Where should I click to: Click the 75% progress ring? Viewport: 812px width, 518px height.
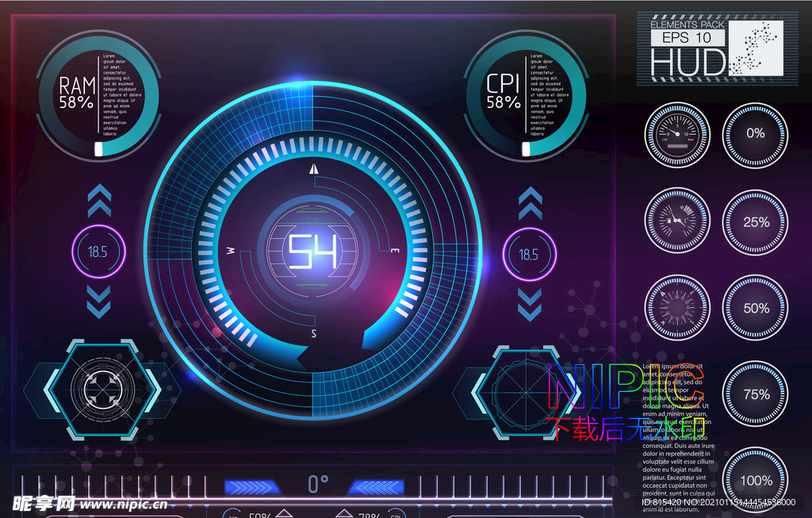click(x=755, y=394)
